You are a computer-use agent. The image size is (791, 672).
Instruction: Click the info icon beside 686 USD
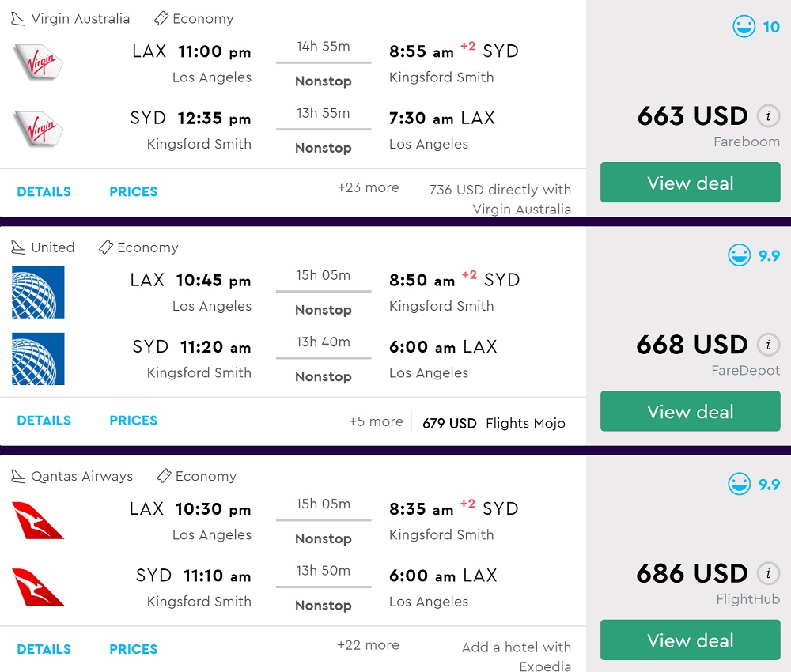point(767,573)
